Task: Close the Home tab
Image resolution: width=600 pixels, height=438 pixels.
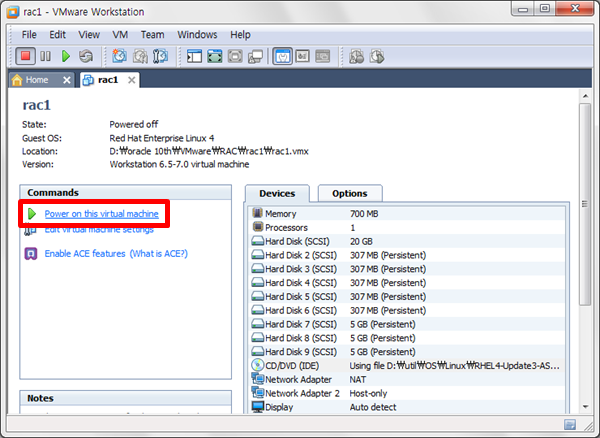Action: [67, 80]
